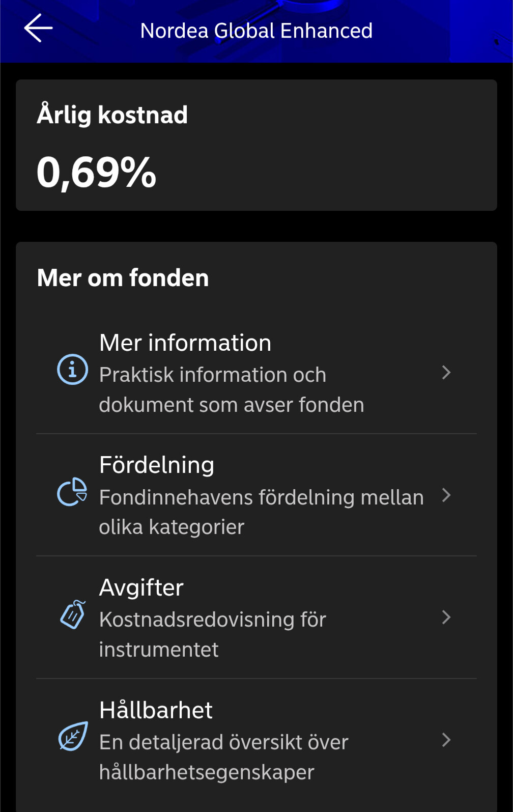Open the Fördelning menu title
Image resolution: width=513 pixels, height=812 pixels.
(157, 465)
